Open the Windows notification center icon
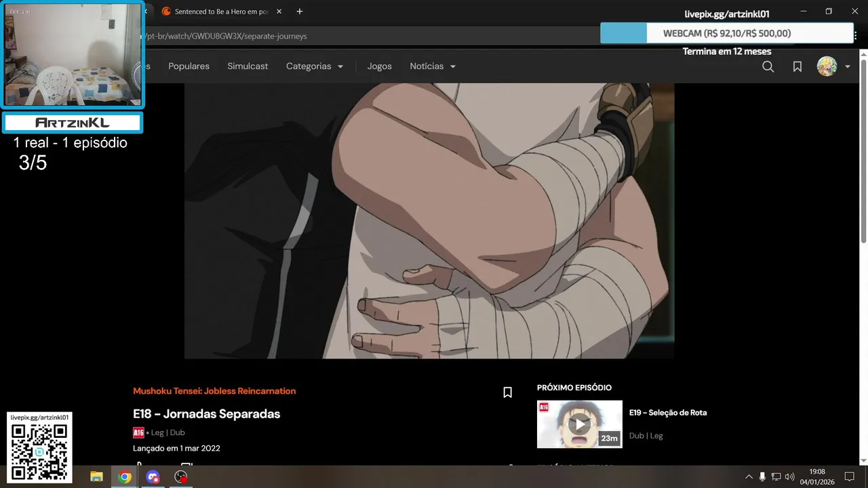The height and width of the screenshot is (488, 868). (849, 477)
